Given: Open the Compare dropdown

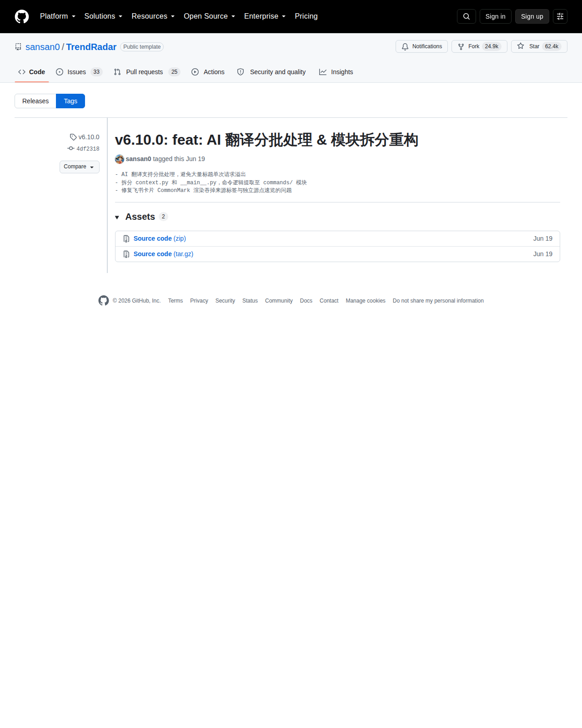Looking at the screenshot, I should 80,167.
